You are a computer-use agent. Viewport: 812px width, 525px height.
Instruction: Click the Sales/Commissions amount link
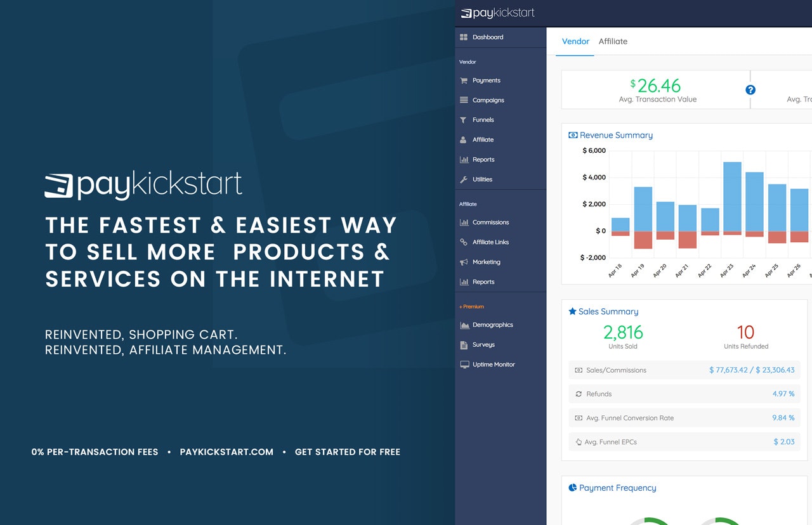click(x=753, y=370)
